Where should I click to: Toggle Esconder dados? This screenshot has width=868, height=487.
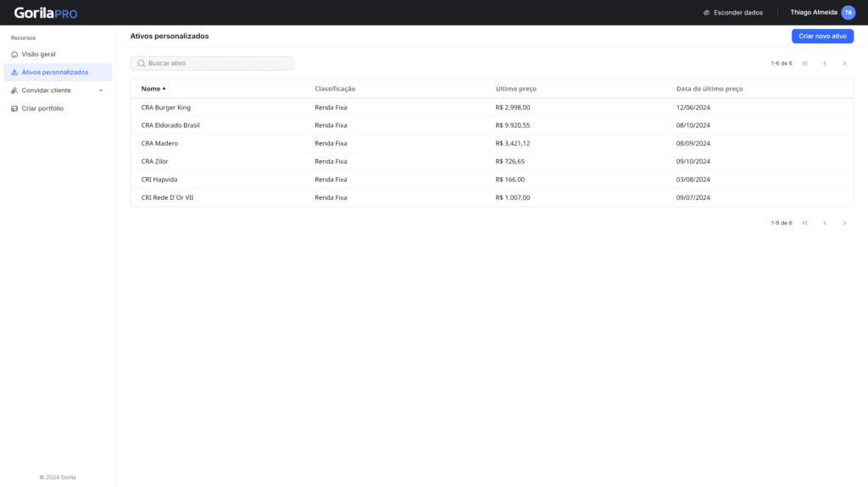pos(733,13)
